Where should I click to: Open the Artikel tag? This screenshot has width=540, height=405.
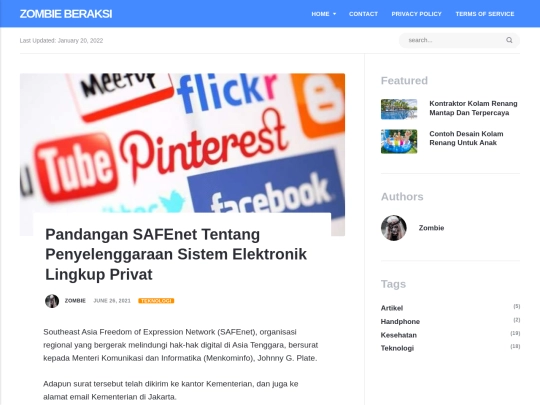point(392,308)
